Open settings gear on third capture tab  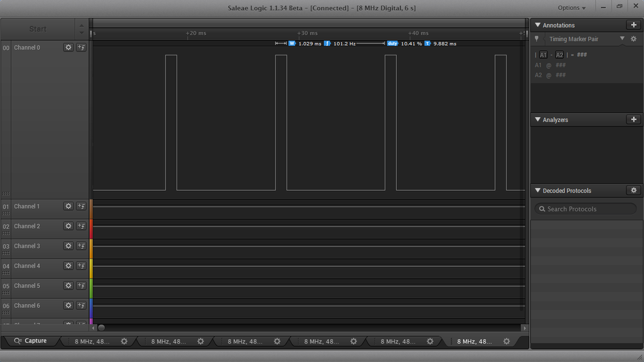(x=277, y=341)
